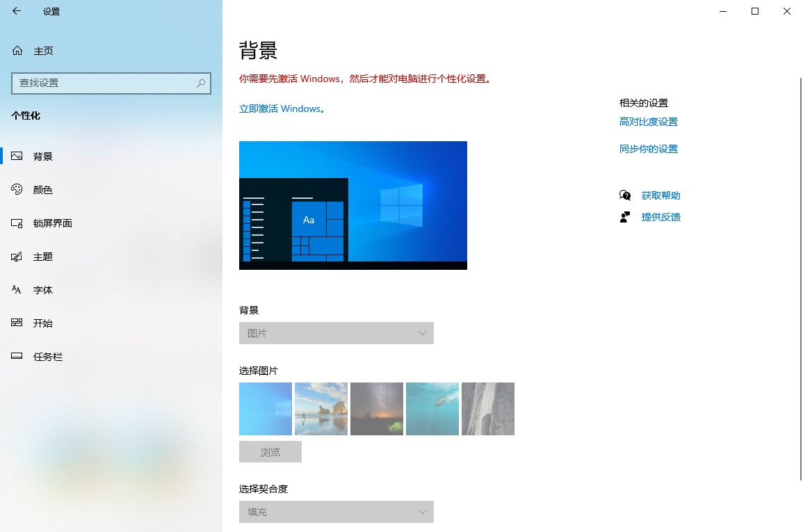Click the Themes (主题) brush icon
This screenshot has width=803, height=532.
17,257
